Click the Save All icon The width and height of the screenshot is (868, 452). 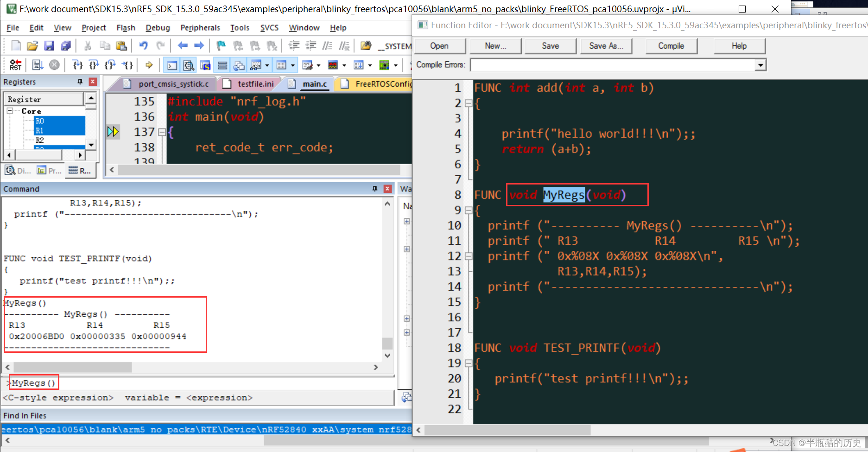tap(66, 45)
